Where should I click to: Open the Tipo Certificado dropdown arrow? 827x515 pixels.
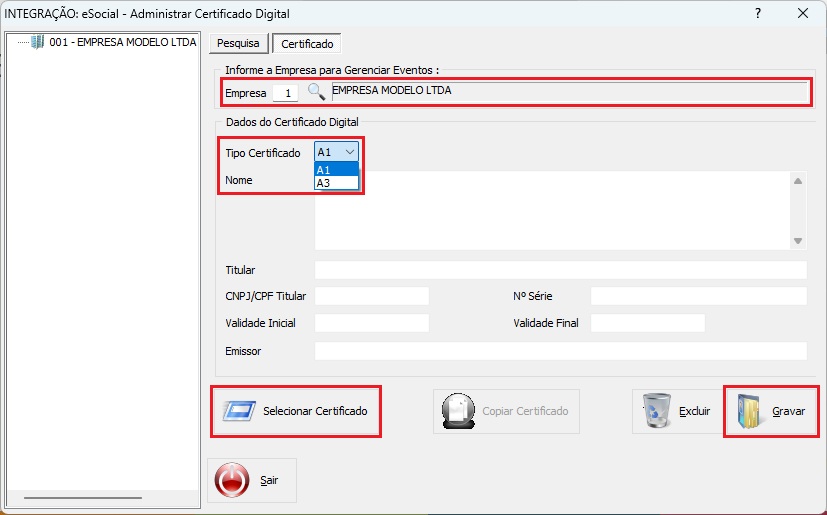pyautogui.click(x=350, y=152)
